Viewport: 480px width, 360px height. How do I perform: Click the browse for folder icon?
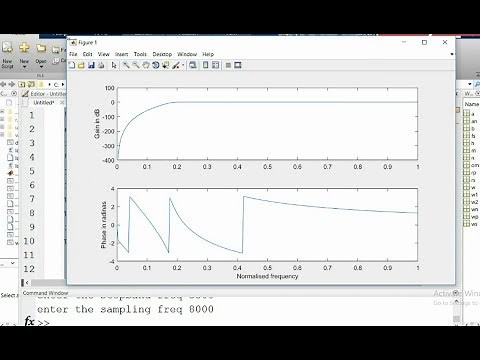pyautogui.click(x=31, y=84)
